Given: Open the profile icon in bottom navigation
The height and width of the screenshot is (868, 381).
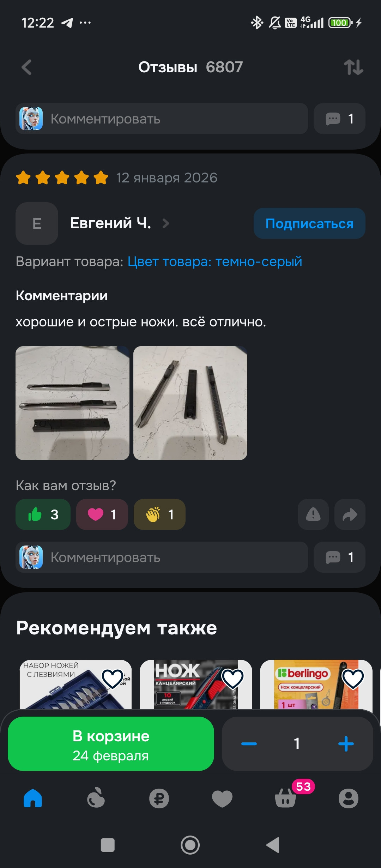Looking at the screenshot, I should (349, 798).
